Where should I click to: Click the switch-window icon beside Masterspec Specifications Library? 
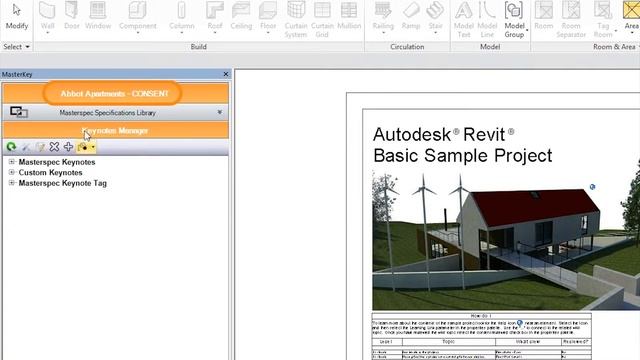coord(19,112)
